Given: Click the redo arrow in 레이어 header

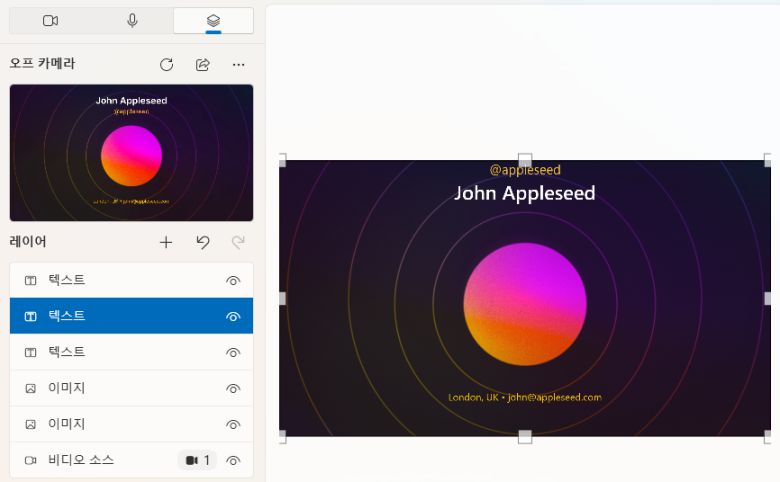Looking at the screenshot, I should 238,242.
